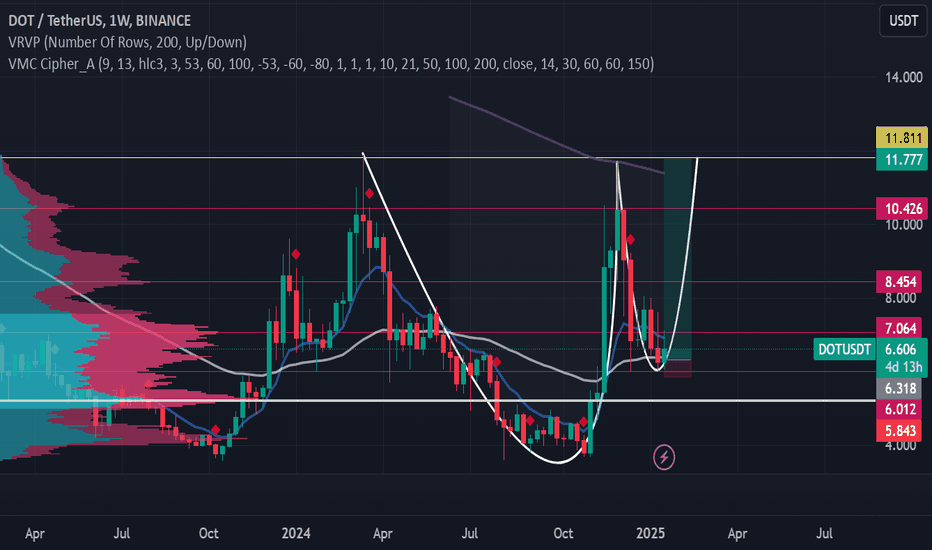Click the lightning bolt event icon
This screenshot has height=550, width=932.
[x=664, y=457]
